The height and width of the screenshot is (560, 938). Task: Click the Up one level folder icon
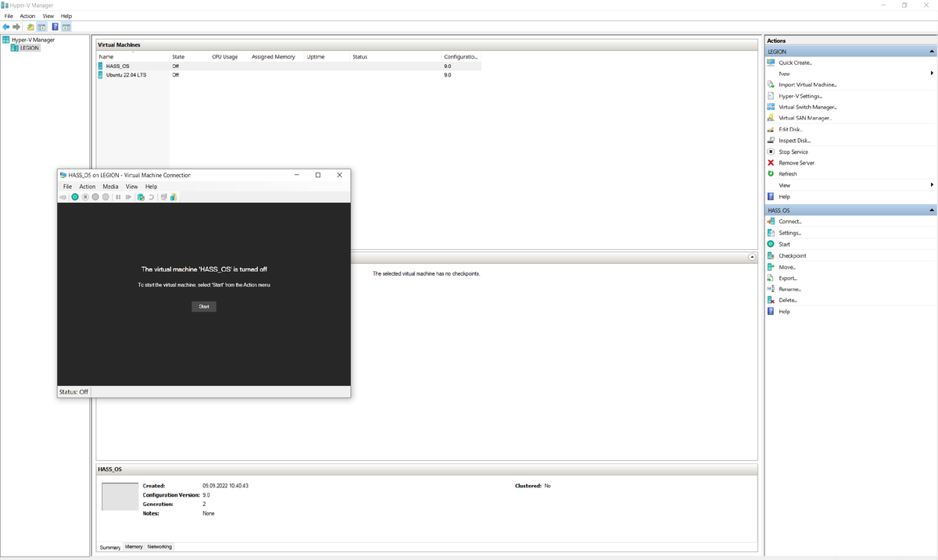click(30, 27)
